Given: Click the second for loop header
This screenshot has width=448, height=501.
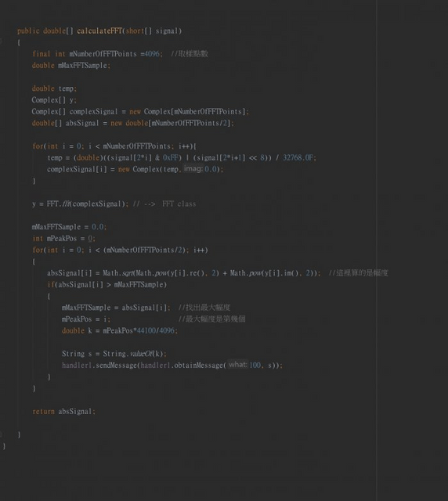Looking at the screenshot, I should (120, 250).
